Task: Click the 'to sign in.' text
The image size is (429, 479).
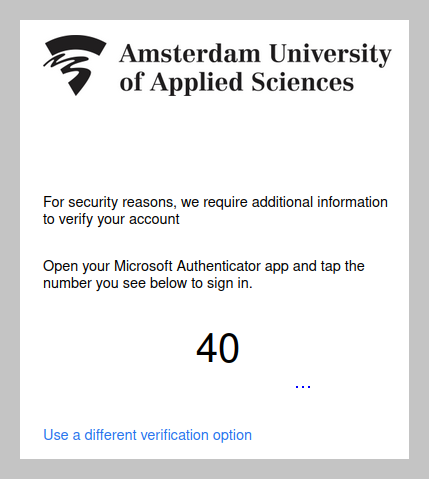Action: 222,283
